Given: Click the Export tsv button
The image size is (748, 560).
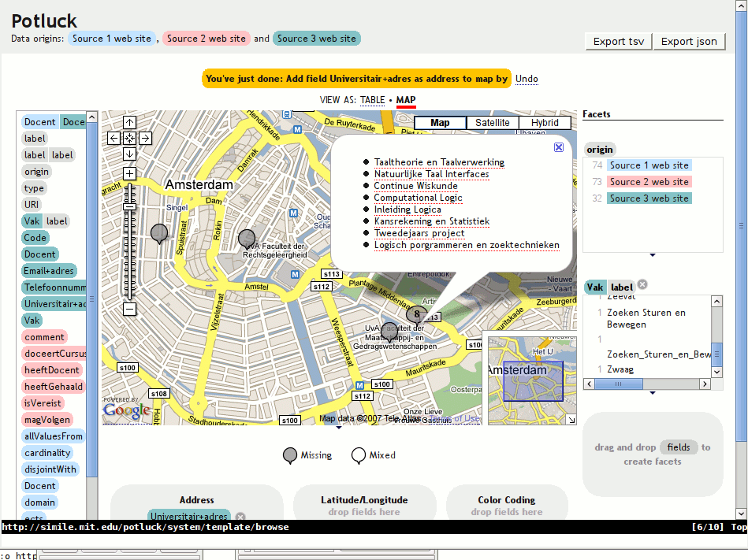Looking at the screenshot, I should [x=619, y=42].
